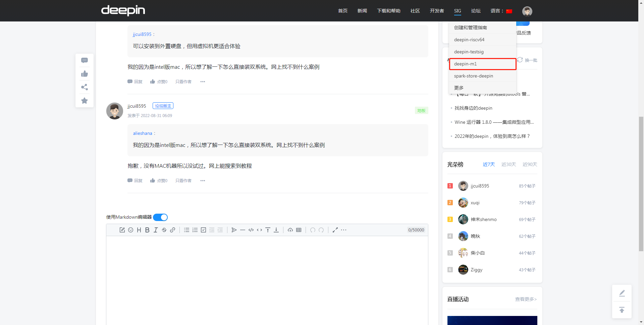Click into the Markdown editor text area
The image size is (644, 325).
coord(267,280)
